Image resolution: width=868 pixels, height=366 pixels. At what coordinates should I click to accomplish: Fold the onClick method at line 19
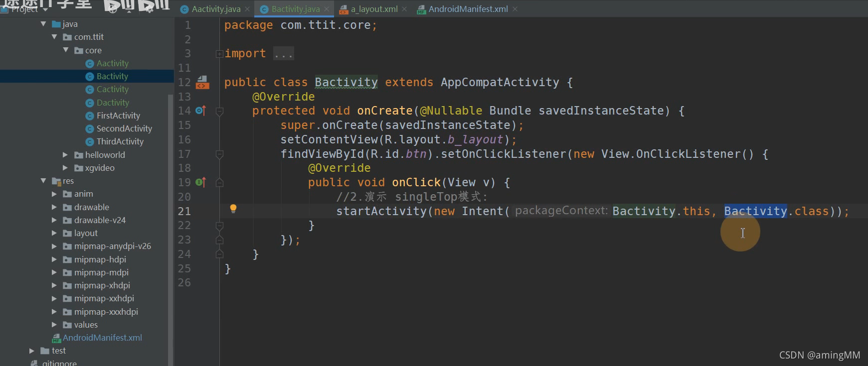219,183
